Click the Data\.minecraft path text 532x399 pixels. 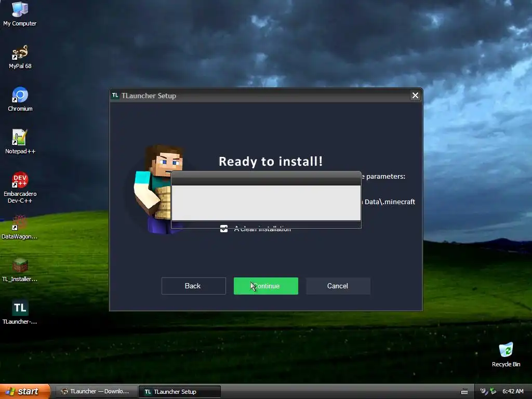390,202
